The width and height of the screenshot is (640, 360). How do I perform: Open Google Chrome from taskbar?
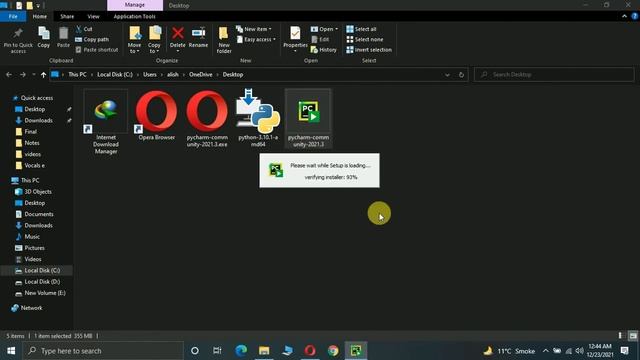point(333,351)
